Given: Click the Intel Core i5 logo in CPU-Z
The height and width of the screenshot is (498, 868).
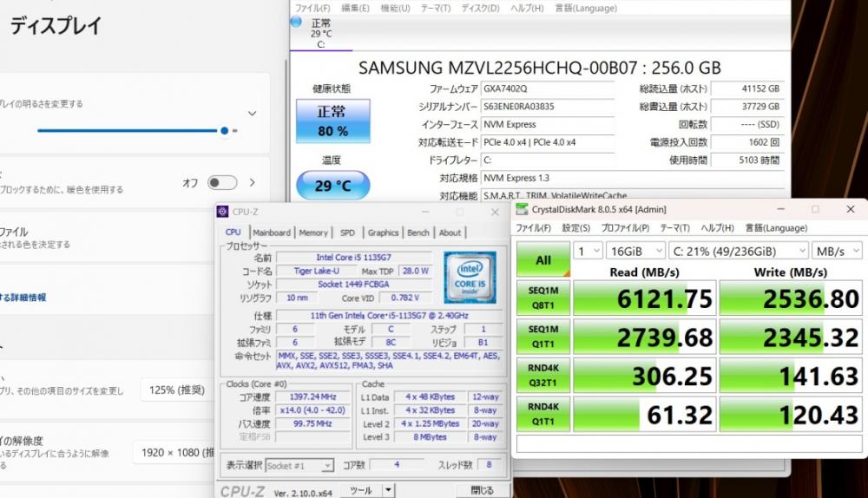Looking at the screenshot, I should [470, 278].
